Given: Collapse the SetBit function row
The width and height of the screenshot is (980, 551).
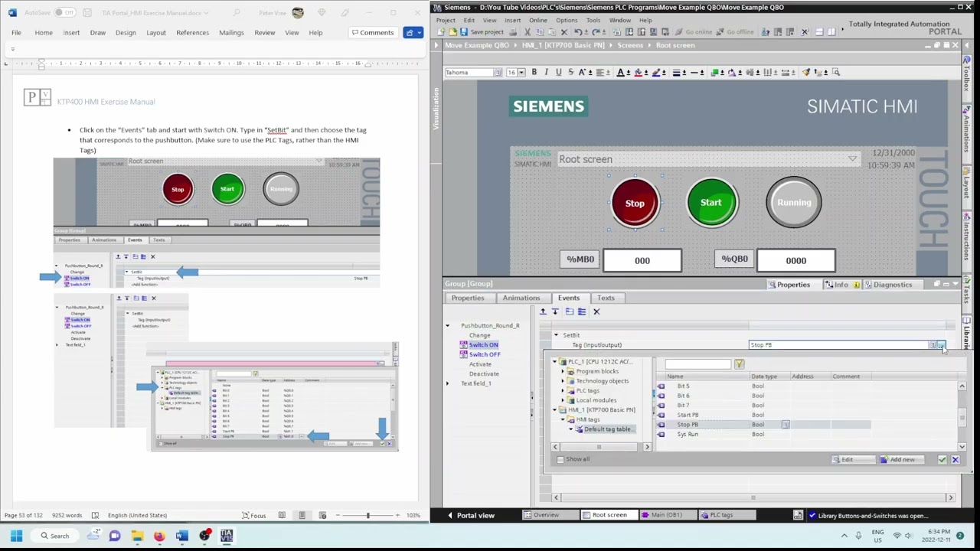Looking at the screenshot, I should click(x=557, y=335).
